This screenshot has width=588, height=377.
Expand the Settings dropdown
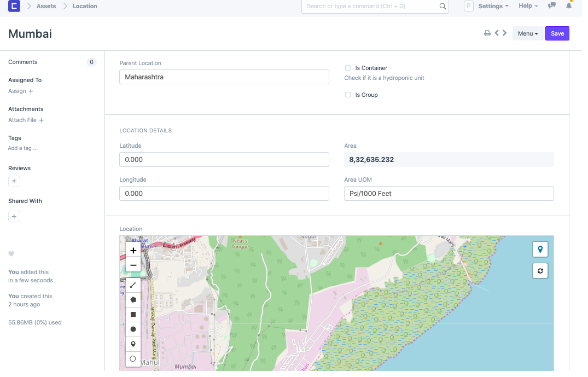click(x=493, y=6)
